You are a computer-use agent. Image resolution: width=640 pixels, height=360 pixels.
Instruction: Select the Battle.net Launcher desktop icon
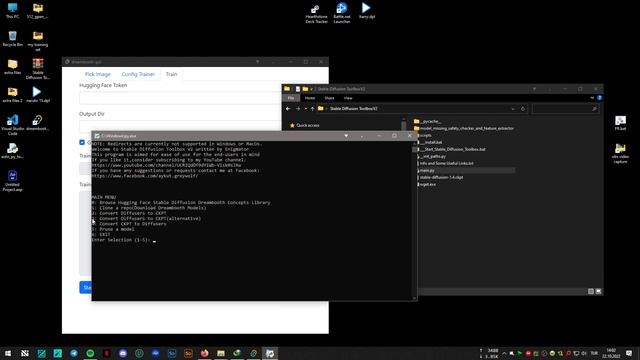(x=342, y=13)
